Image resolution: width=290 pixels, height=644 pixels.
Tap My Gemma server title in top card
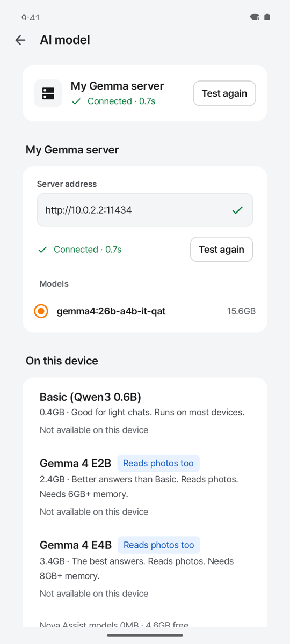click(117, 86)
